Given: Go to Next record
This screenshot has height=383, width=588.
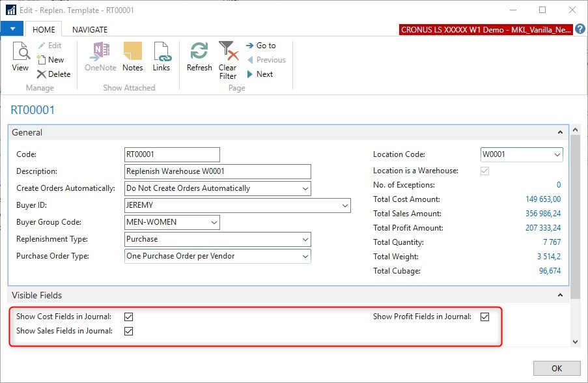Looking at the screenshot, I should (251, 74).
